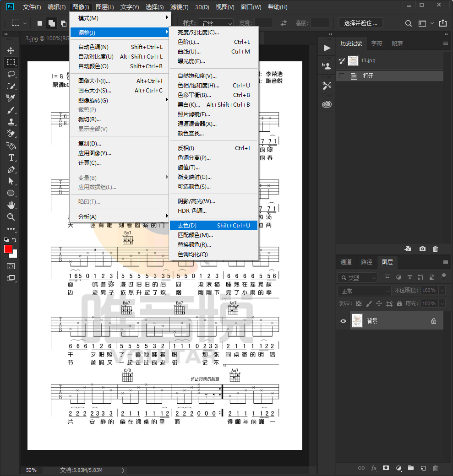
Task: Open the Creative Cloud Libraries panel icon
Action: pyautogui.click(x=327, y=104)
